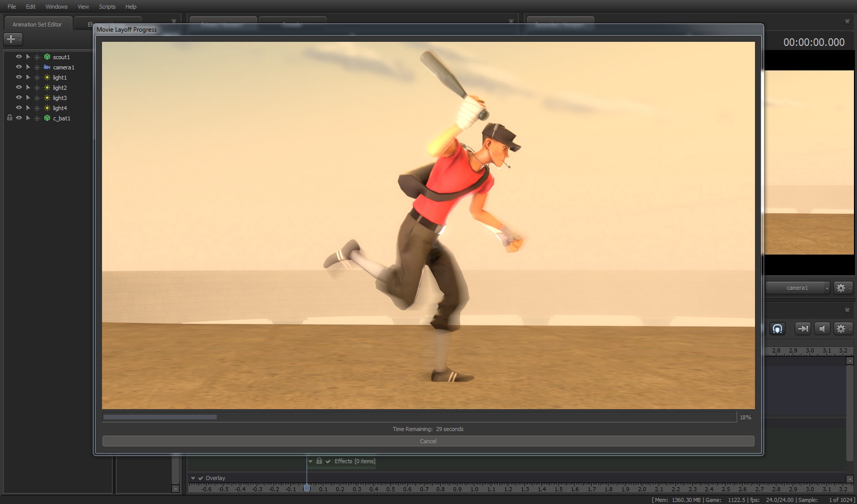Open the File menu
This screenshot has height=504, width=857.
point(12,7)
